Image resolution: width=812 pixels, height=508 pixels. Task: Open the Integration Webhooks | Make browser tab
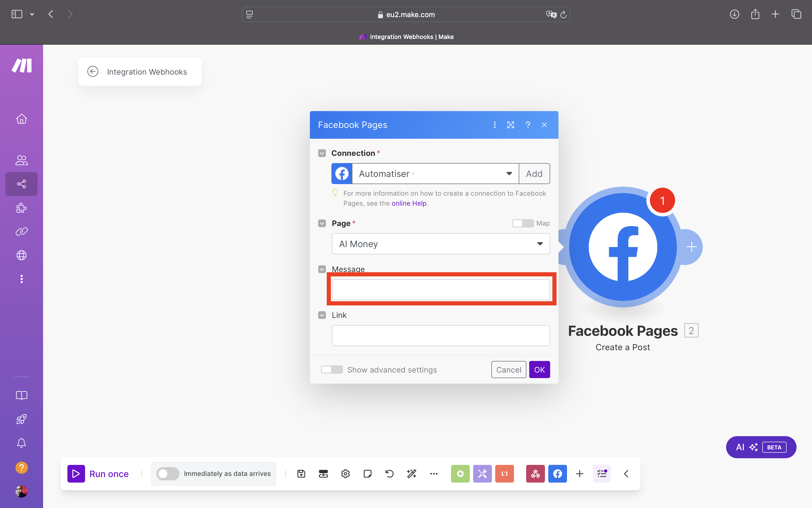click(x=406, y=37)
